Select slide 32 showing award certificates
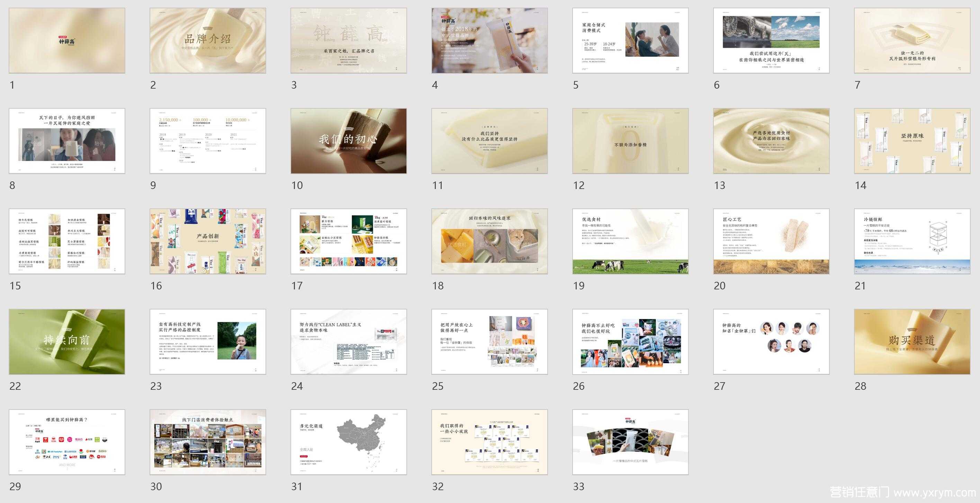This screenshot has width=980, height=503. [489, 442]
